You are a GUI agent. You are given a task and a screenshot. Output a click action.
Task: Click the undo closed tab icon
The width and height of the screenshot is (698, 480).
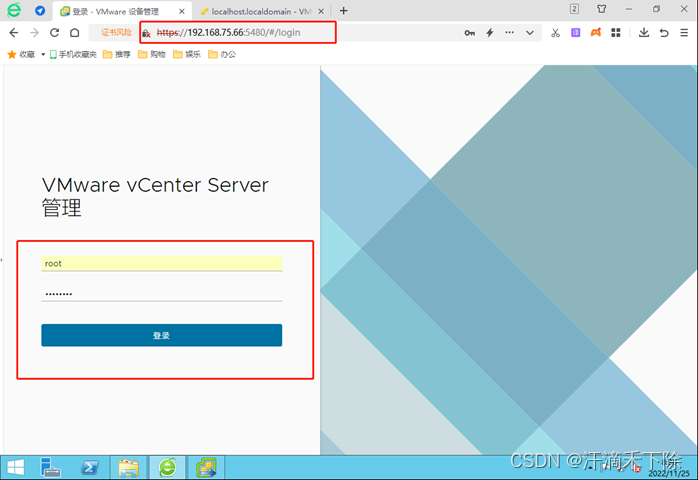664,33
